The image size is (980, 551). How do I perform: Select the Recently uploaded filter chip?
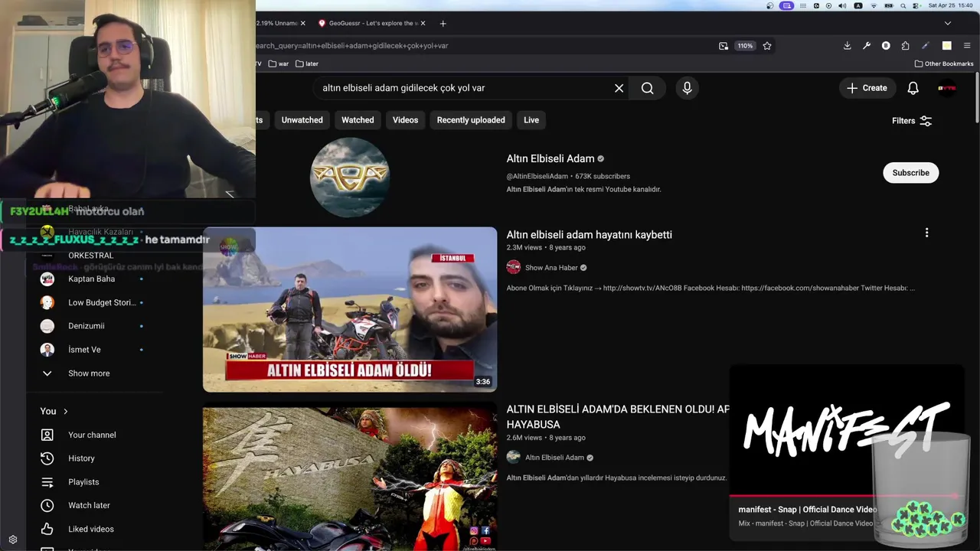click(x=471, y=120)
